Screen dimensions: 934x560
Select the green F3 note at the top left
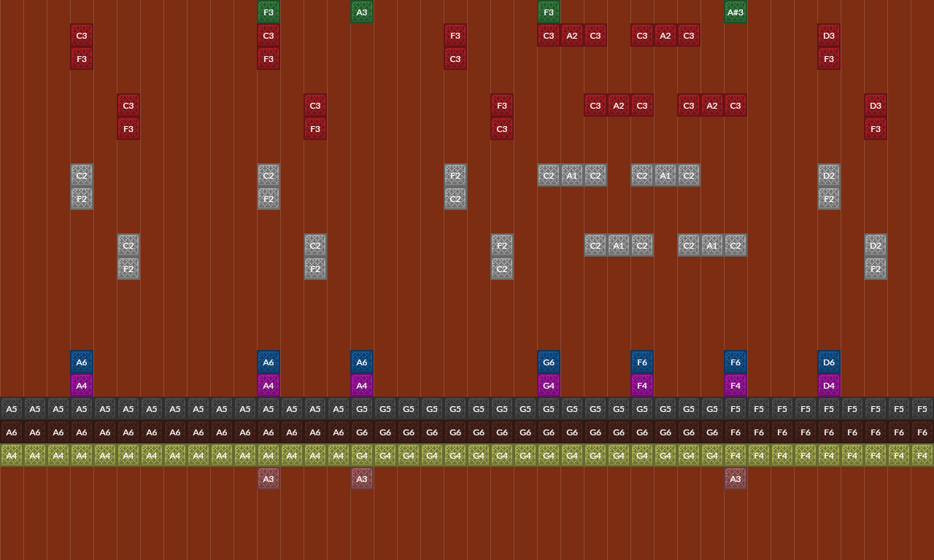[268, 12]
